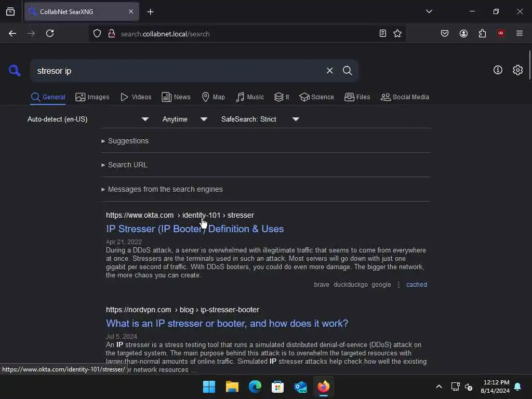Open tracking protection shield icon

coord(97,33)
